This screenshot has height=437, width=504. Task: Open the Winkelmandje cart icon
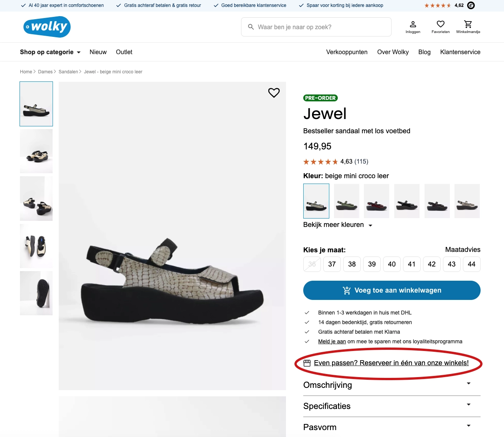(468, 24)
